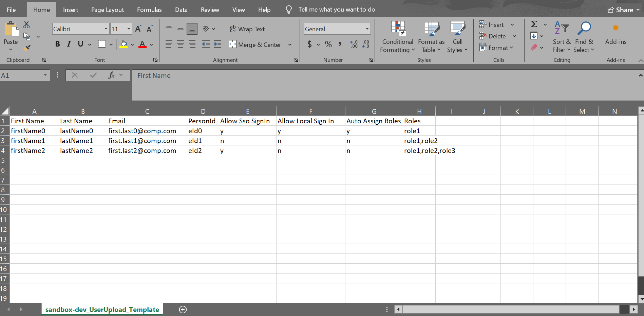Screen dimensions: 644x316
Task: Expand the General number format dropdown
Action: click(x=367, y=29)
